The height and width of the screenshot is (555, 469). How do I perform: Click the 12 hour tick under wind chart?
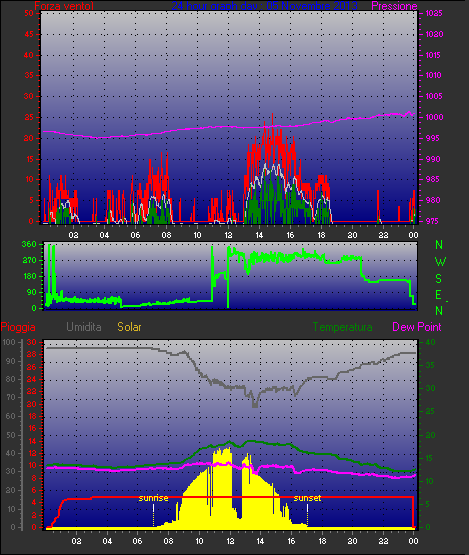coord(228,235)
